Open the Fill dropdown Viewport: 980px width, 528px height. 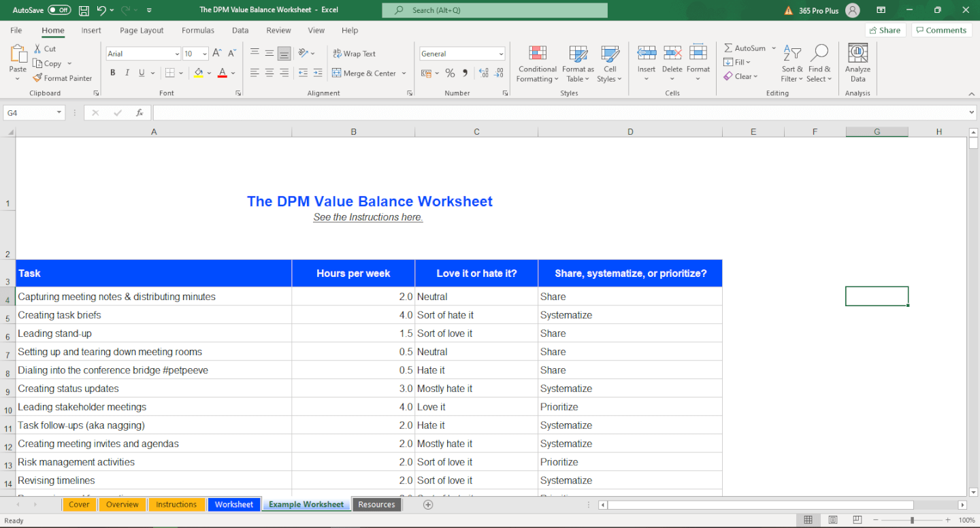[737, 63]
